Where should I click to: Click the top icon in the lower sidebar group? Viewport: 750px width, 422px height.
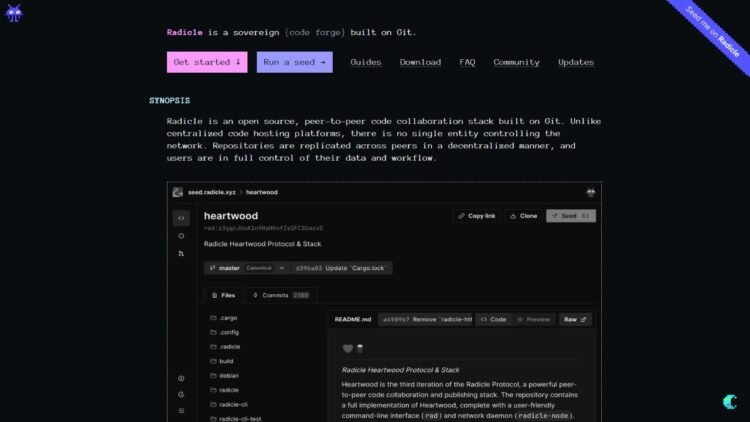pyautogui.click(x=181, y=378)
